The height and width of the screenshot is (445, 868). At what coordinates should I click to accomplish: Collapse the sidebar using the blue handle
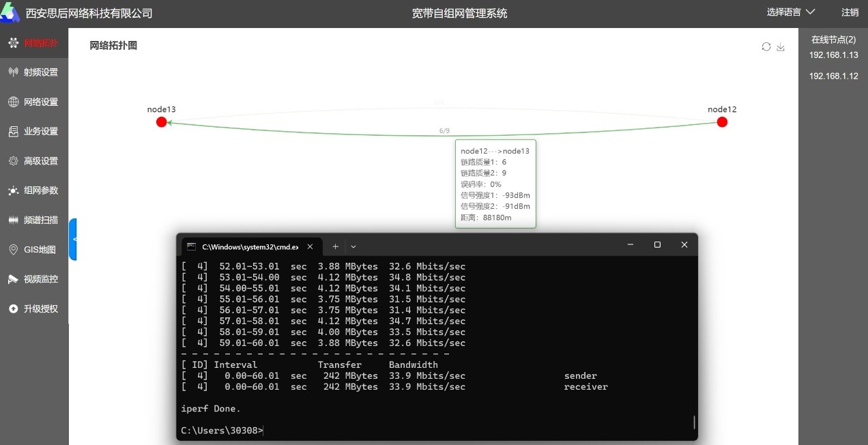point(73,239)
